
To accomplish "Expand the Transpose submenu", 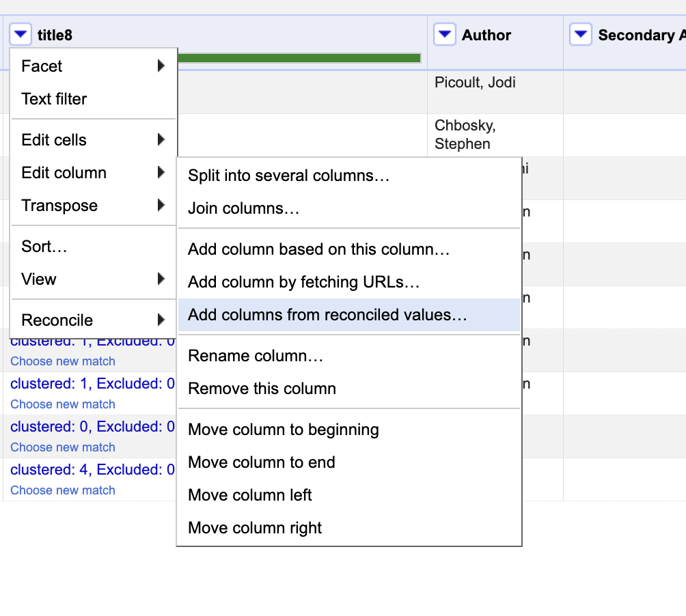I will [x=93, y=206].
